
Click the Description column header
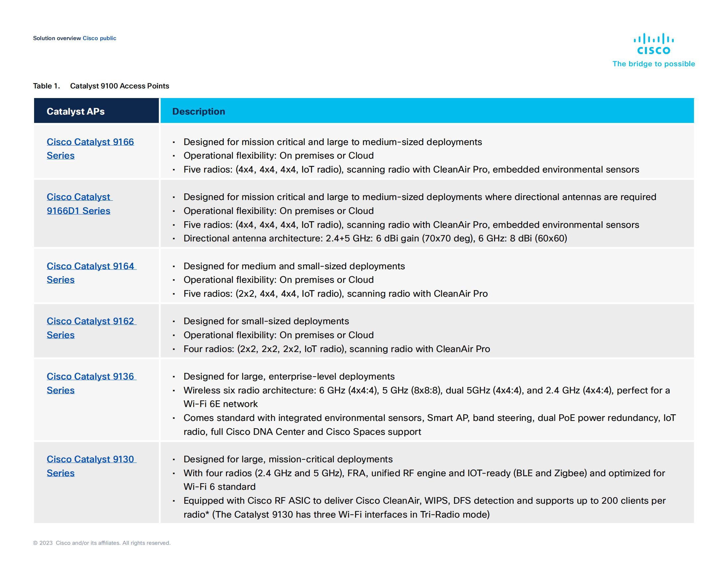(199, 111)
